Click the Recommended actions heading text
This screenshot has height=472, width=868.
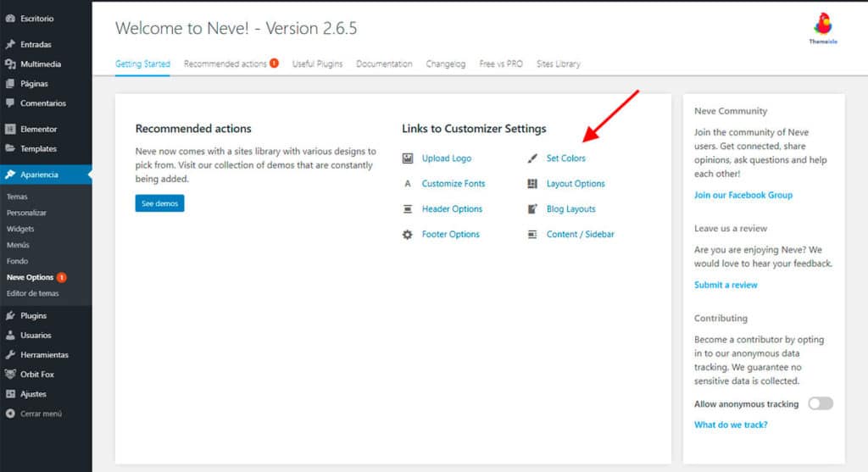click(193, 128)
